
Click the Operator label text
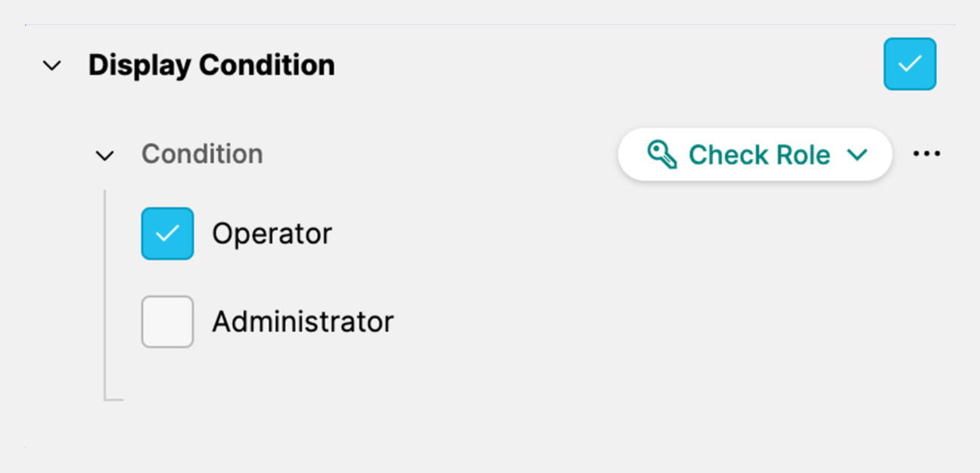pos(272,234)
